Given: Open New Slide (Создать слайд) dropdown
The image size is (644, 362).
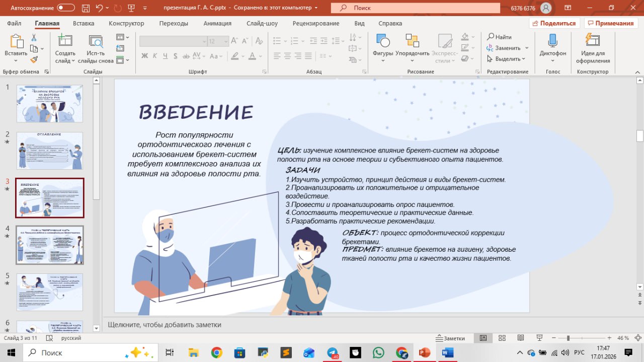Looking at the screenshot, I should point(73,61).
